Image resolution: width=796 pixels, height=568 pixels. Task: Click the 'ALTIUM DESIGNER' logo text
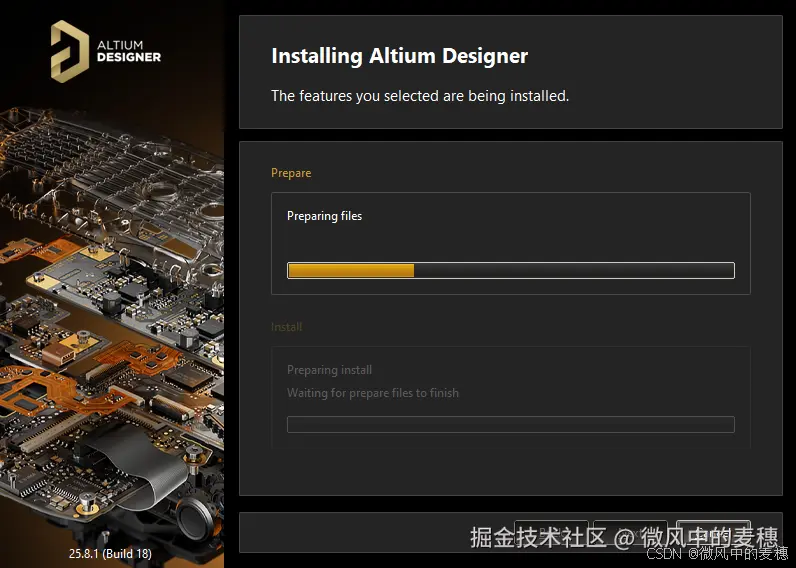tap(129, 51)
